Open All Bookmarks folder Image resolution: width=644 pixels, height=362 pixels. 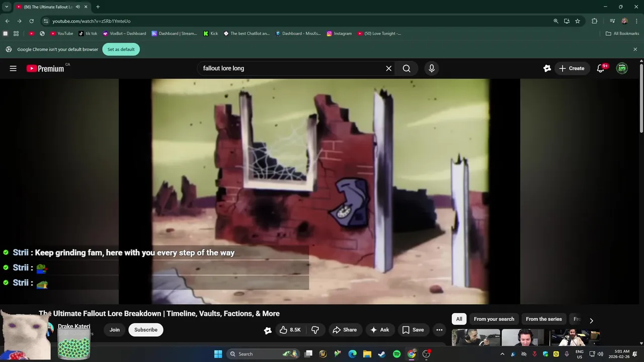pos(622,34)
